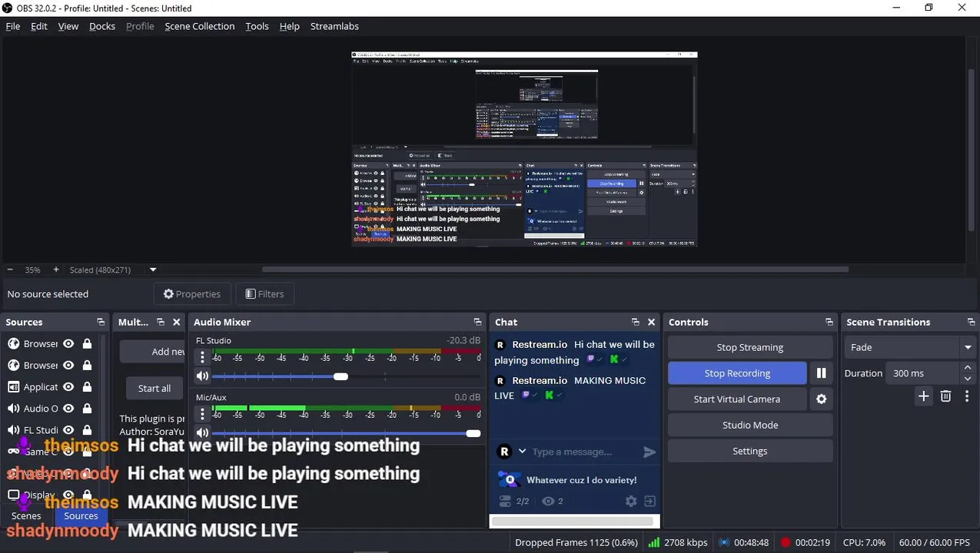The width and height of the screenshot is (980, 553).
Task: Float the Sources dock panel
Action: point(101,322)
